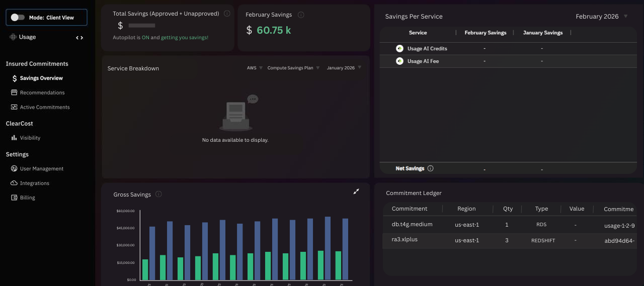Click the 'getting you savings!' link
The width and height of the screenshot is (644, 286).
tap(185, 38)
